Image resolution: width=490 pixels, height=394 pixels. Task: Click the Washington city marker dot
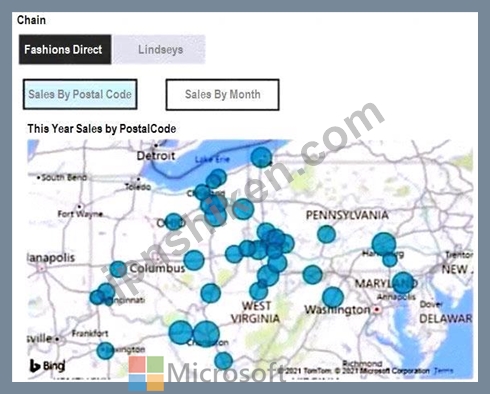[377, 310]
